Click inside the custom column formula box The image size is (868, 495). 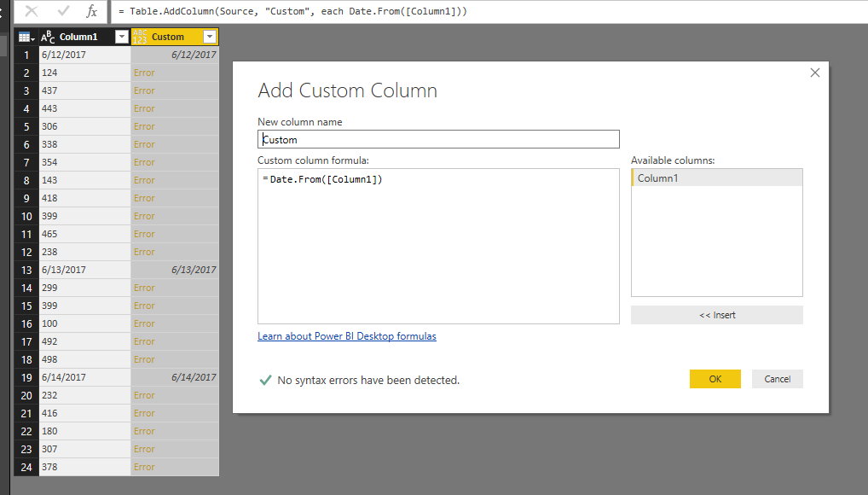(x=438, y=246)
